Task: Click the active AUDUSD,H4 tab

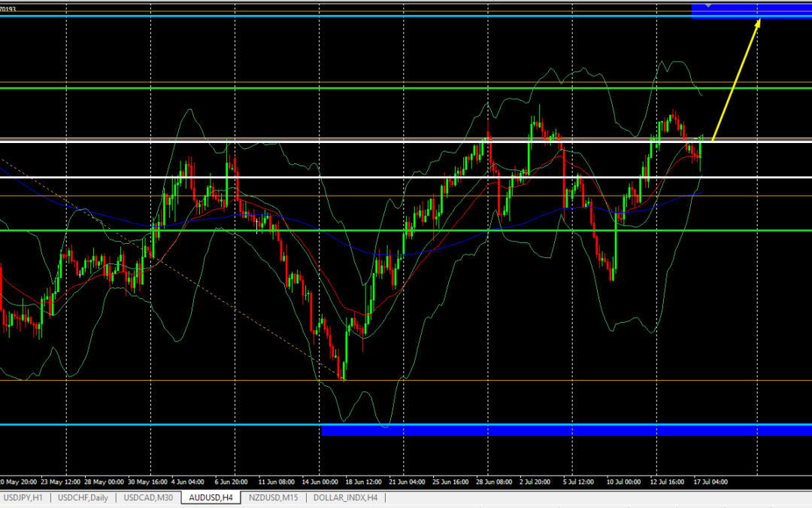Action: 210,497
